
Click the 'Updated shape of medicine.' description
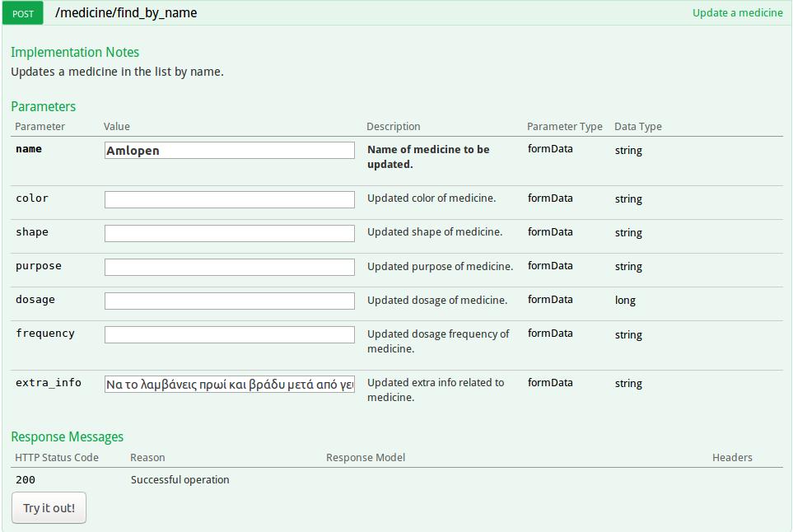pos(435,232)
